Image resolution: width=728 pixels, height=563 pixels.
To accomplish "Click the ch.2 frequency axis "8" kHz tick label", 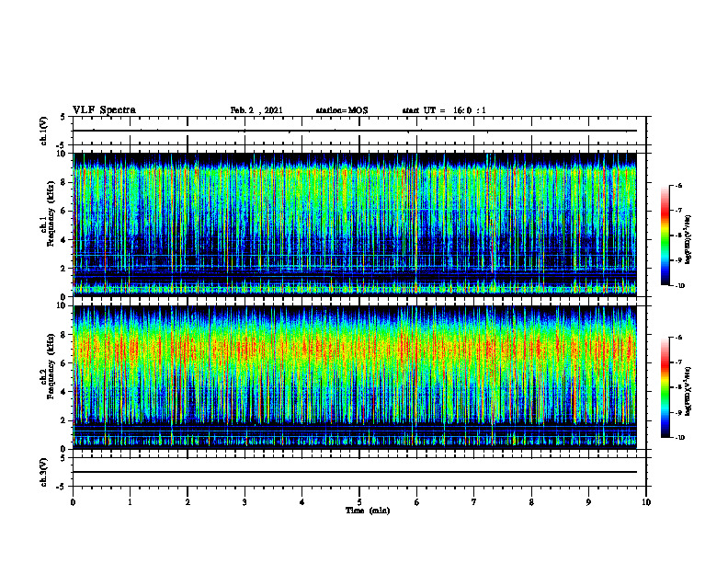I will [64, 335].
